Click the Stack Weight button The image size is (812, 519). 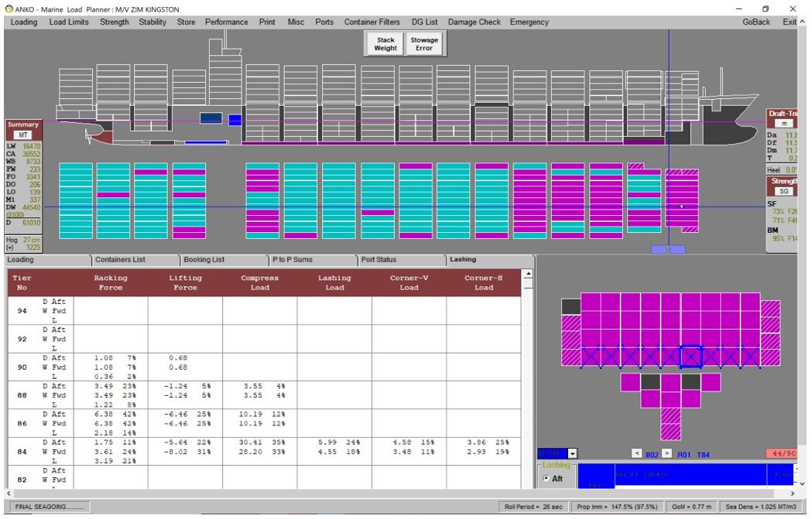click(385, 44)
